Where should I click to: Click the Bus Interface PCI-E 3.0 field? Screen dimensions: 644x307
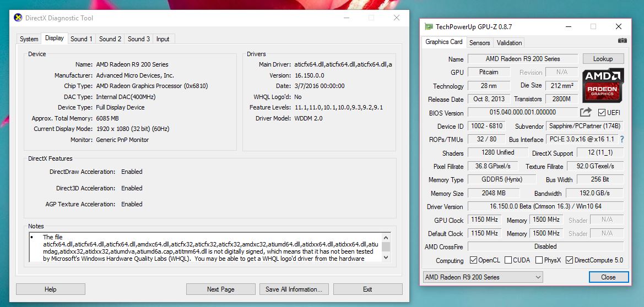point(582,139)
